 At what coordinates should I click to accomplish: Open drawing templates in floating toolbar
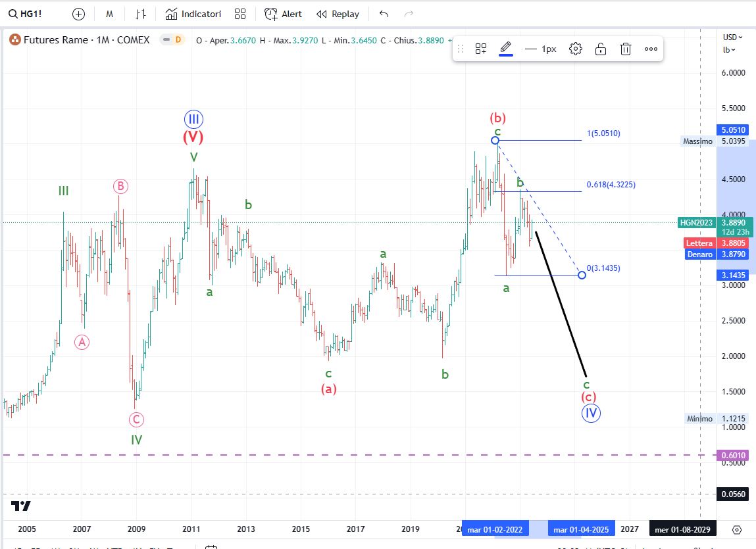pos(481,49)
